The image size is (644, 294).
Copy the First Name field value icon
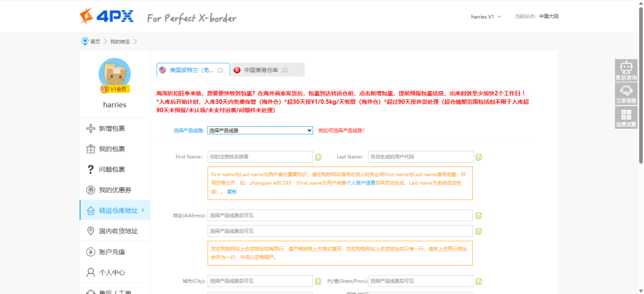point(318,157)
